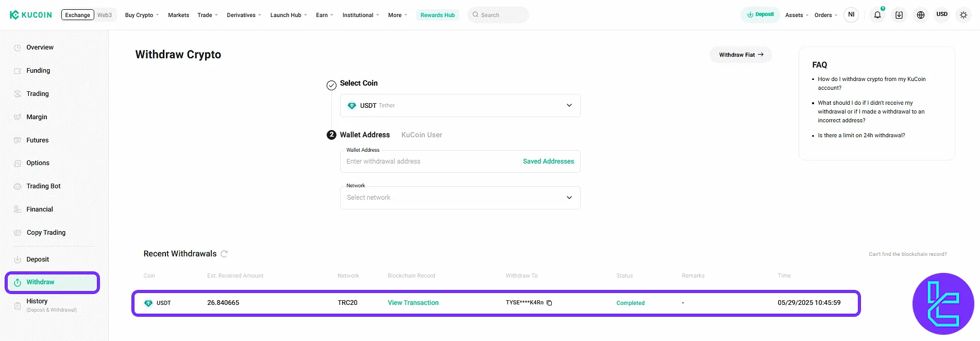Viewport: 980px width, 341px height.
Task: Click the USD currency selector
Action: click(x=942, y=14)
